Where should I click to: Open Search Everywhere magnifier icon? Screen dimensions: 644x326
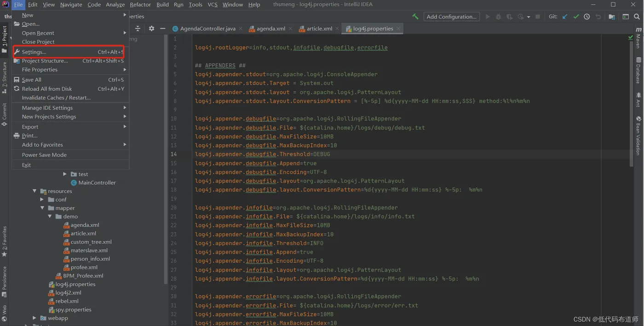click(x=637, y=17)
